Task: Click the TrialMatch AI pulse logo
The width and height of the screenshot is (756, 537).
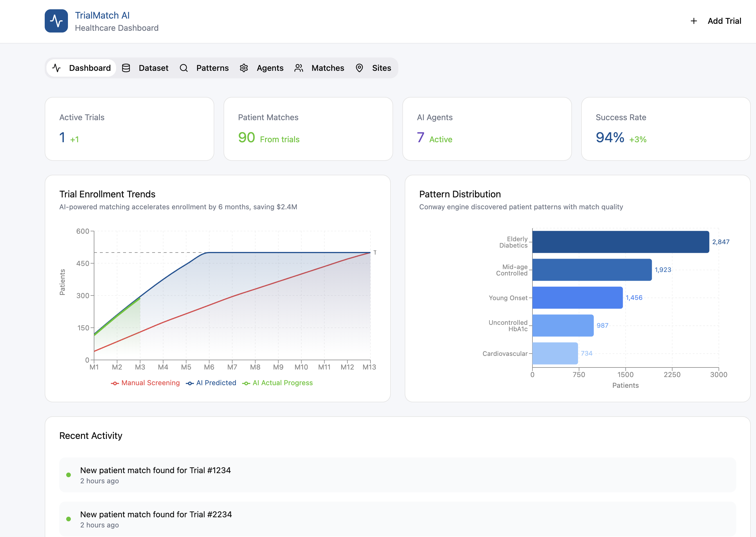Action: 56,21
